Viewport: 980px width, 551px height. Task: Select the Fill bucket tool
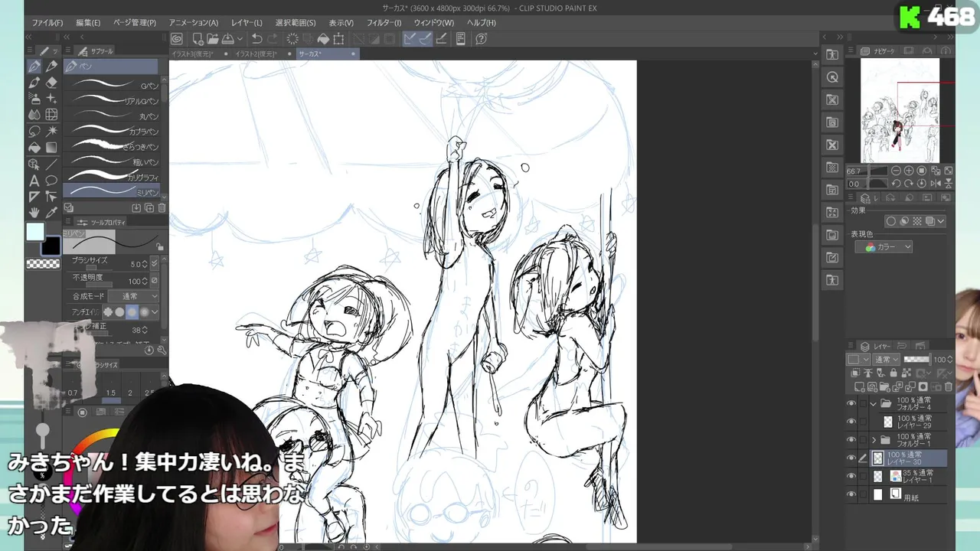click(34, 147)
